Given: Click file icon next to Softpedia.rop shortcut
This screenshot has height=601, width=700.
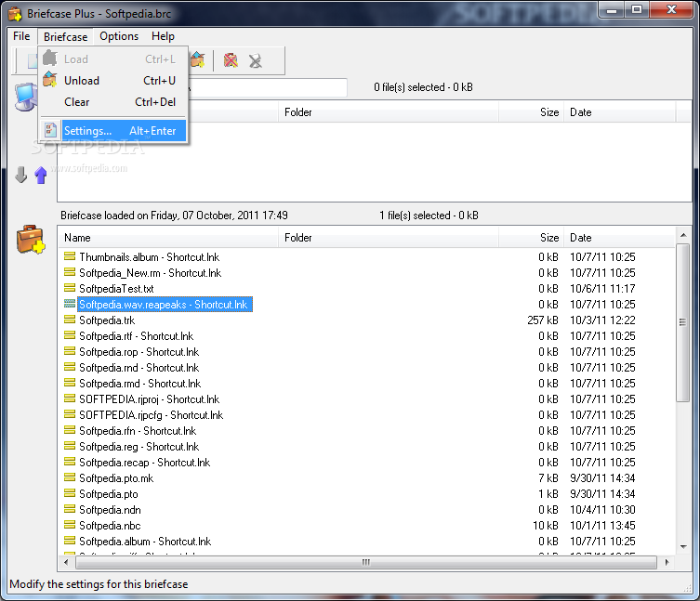Looking at the screenshot, I should 70,351.
